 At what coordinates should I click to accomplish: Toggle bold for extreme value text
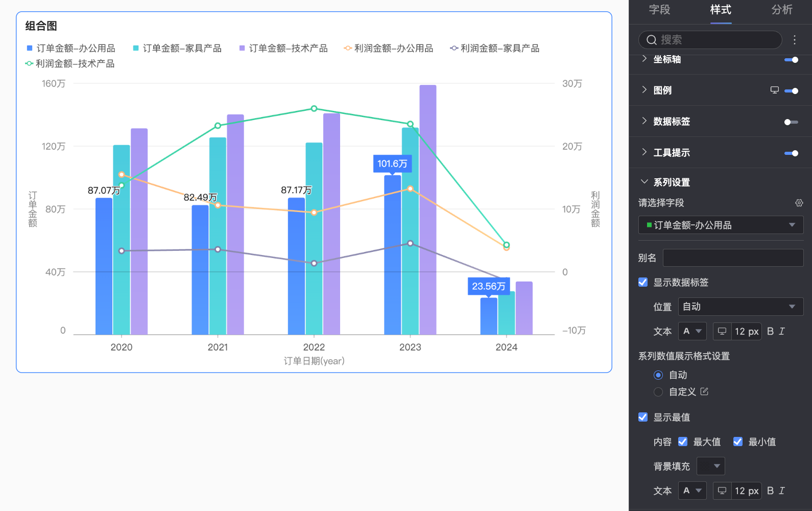click(771, 491)
